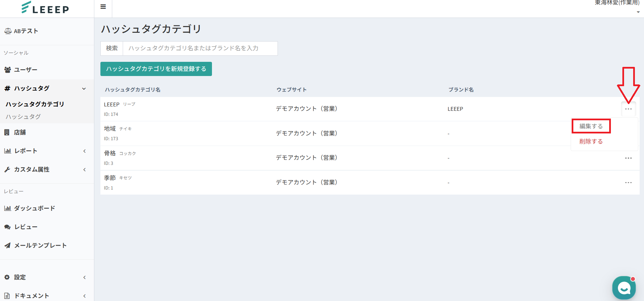Screen dimensions: 644x301
Task: Click the hamburger menu toggle icon
Action: point(103,7)
